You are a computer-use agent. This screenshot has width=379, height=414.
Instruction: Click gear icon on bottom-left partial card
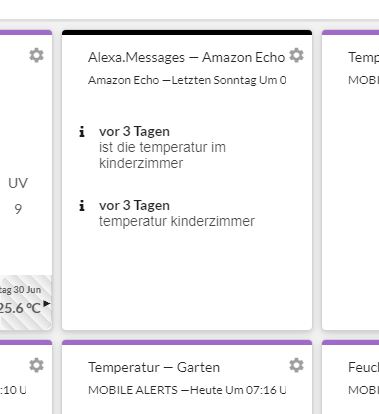[x=36, y=365]
